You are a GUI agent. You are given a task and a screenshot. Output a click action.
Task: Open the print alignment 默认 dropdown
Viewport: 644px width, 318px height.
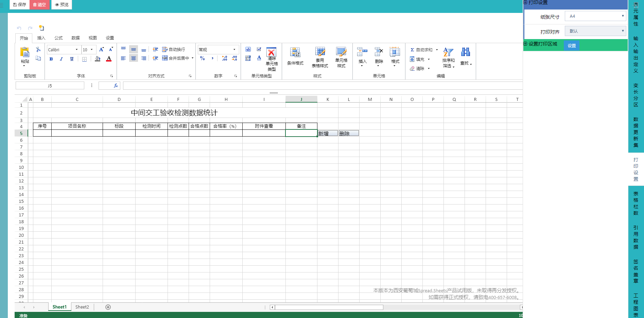tap(595, 31)
